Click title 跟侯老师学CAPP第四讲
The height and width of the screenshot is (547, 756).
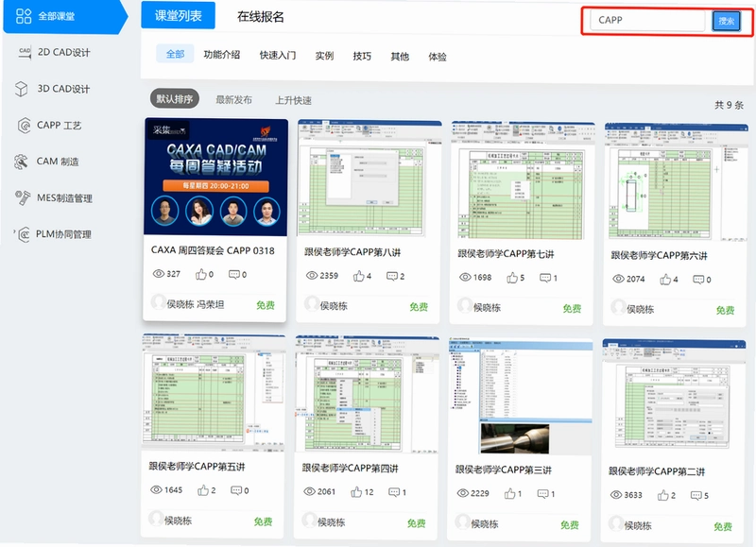(350, 468)
